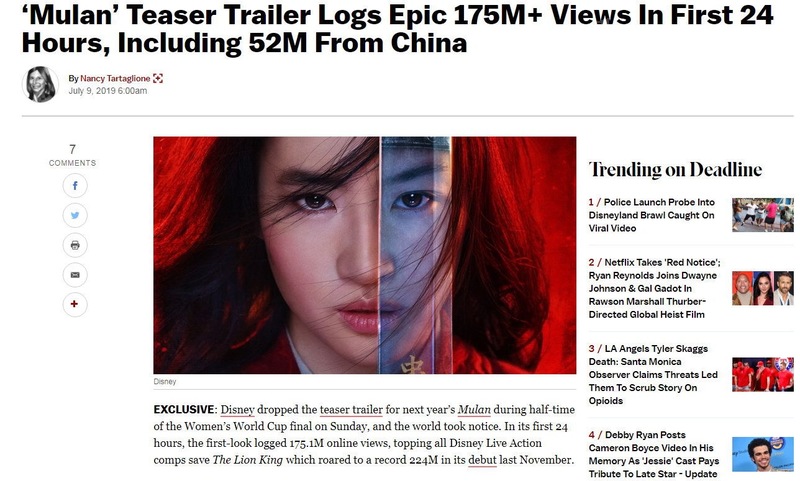Follow the Disney link in article text

click(237, 410)
